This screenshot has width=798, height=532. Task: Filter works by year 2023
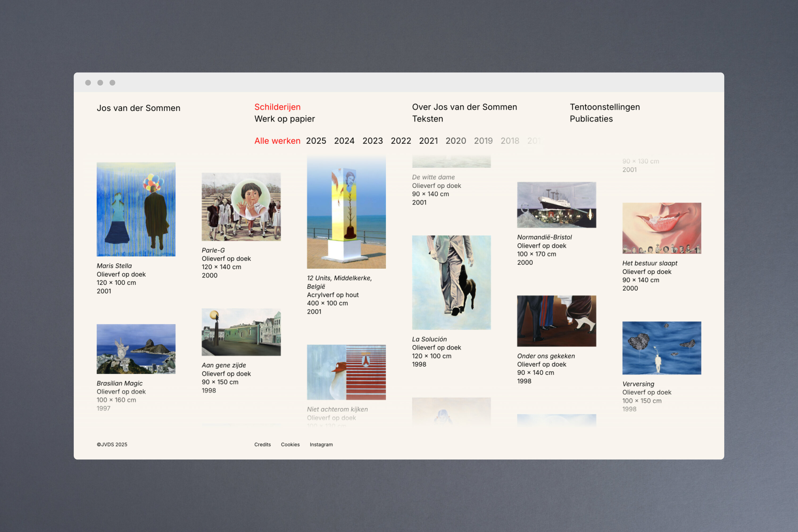373,141
